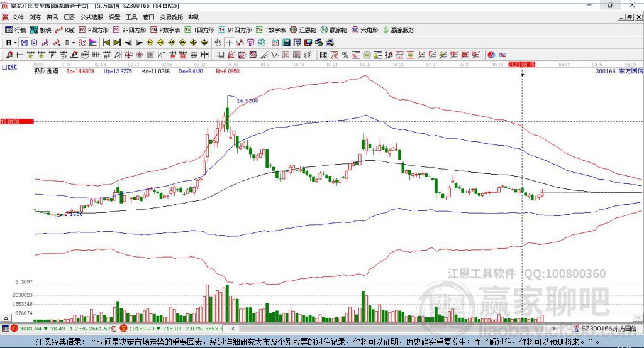Open the 江恩 menu
The image size is (644, 348).
pos(69,17)
